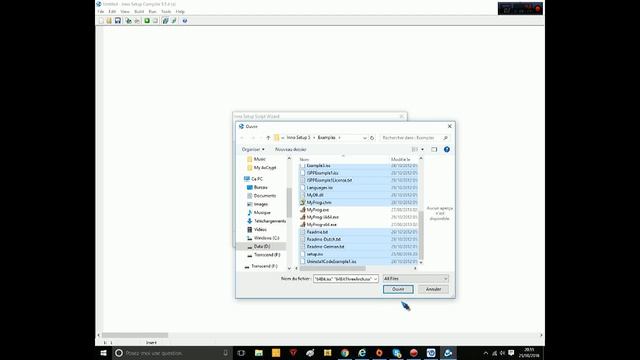640x360 pixels.
Task: Click the Save floppy-disk icon in Inno Setup toolbar
Action: coord(118,21)
